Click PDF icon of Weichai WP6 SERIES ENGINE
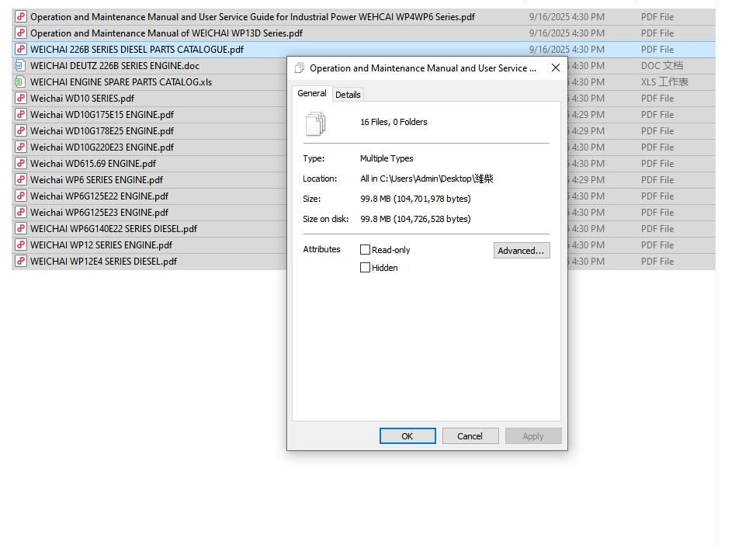The width and height of the screenshot is (756, 548). click(x=20, y=180)
